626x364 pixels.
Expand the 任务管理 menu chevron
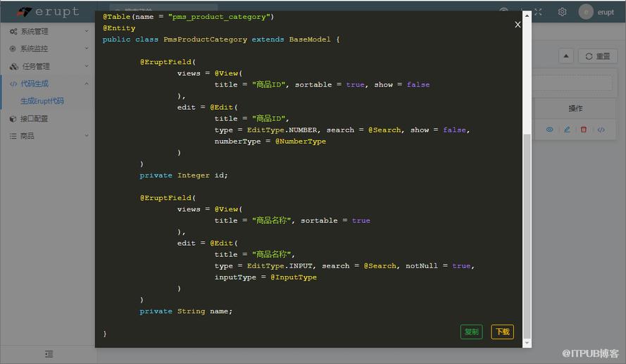point(87,66)
